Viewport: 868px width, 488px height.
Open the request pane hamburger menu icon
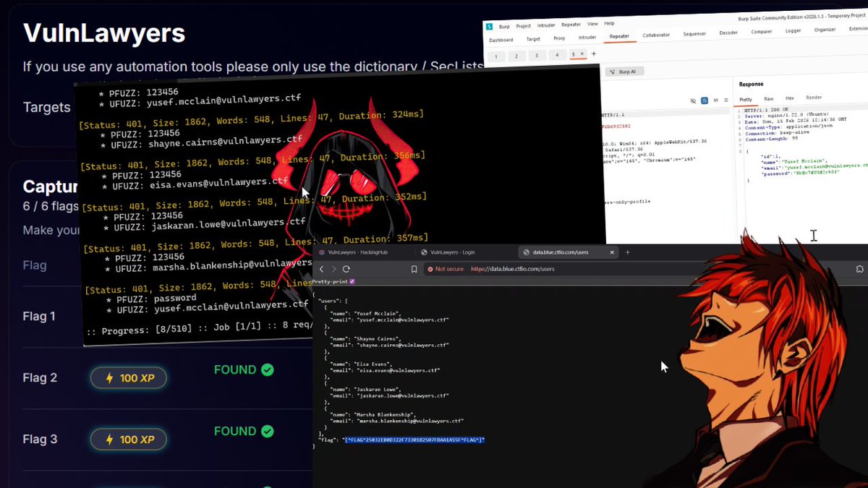point(726,100)
